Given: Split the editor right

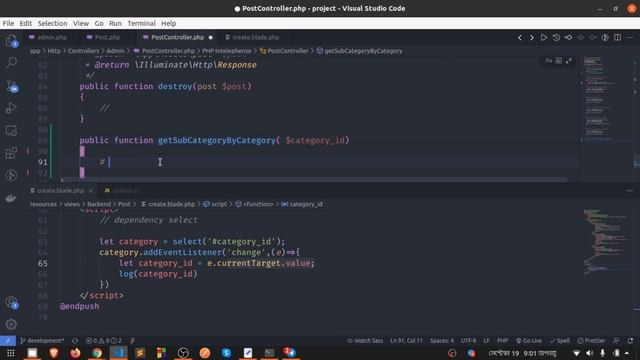Looking at the screenshot, I should coord(617,38).
